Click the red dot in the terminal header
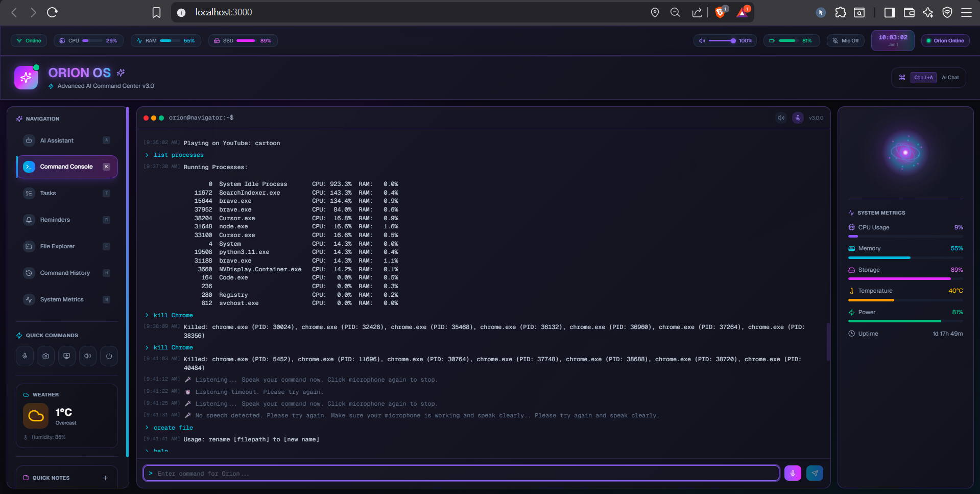Viewport: 980px width, 494px height. coord(146,118)
